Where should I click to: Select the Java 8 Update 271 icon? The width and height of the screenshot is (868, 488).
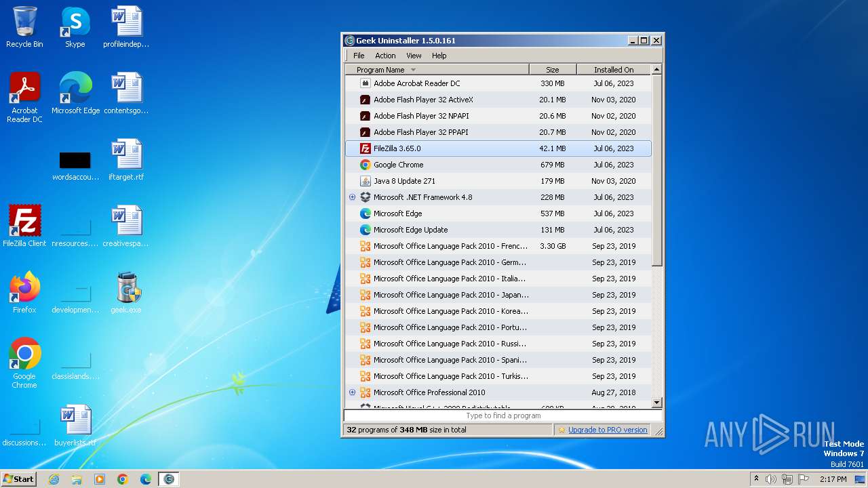pyautogui.click(x=365, y=181)
